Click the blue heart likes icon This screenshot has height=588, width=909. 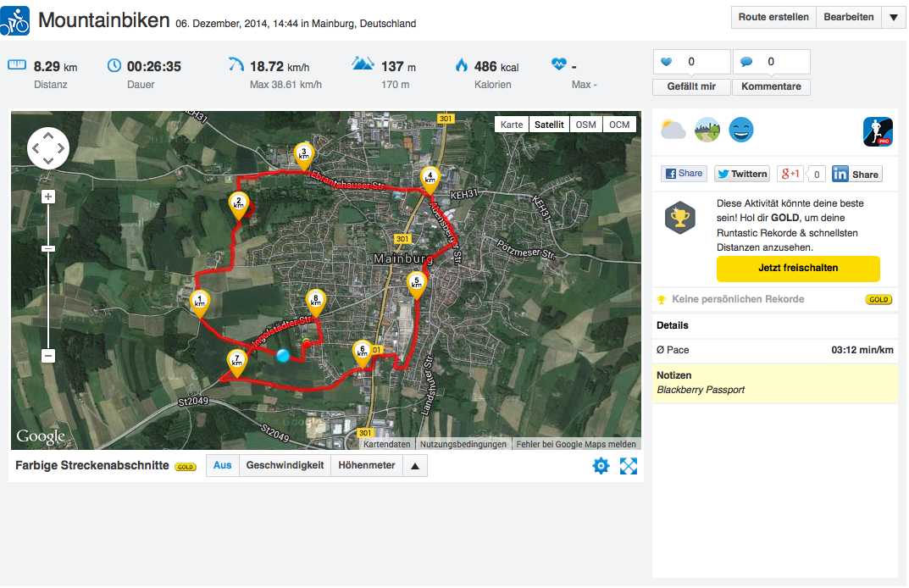(x=667, y=62)
